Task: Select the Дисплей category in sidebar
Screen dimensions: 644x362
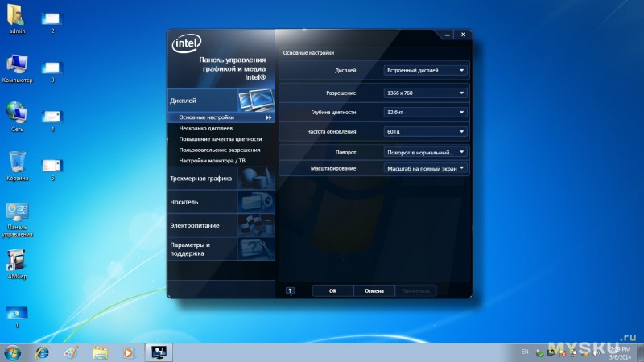Action: [221, 100]
